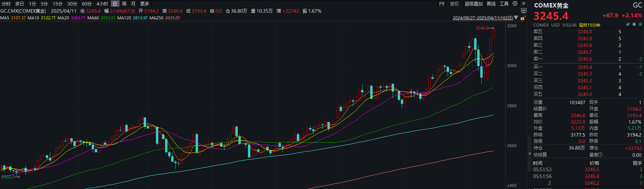Select the 5分 period tab
Screen dimensions: 644x189
coord(44,4)
